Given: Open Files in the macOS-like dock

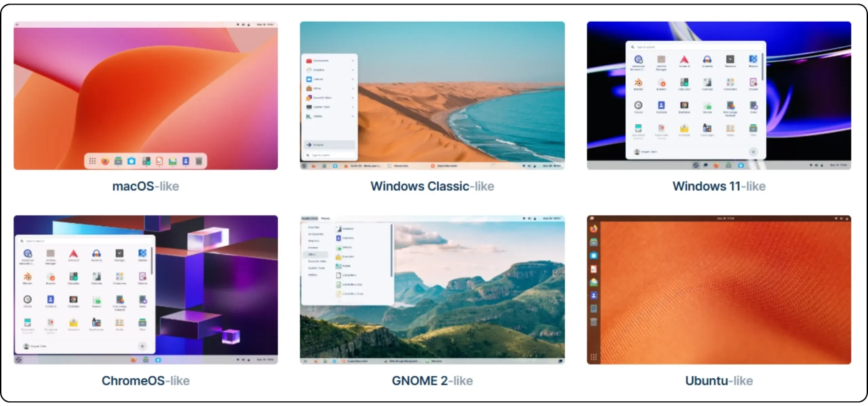Looking at the screenshot, I should pos(118,161).
